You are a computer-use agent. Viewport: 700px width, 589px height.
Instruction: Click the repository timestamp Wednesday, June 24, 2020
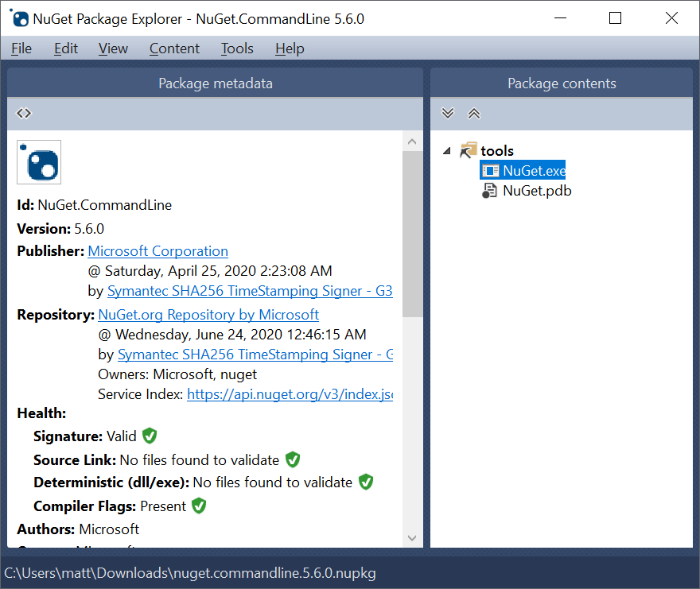click(232, 335)
